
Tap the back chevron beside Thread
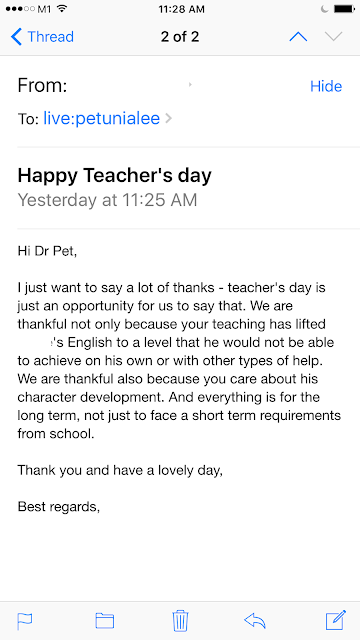[x=16, y=37]
